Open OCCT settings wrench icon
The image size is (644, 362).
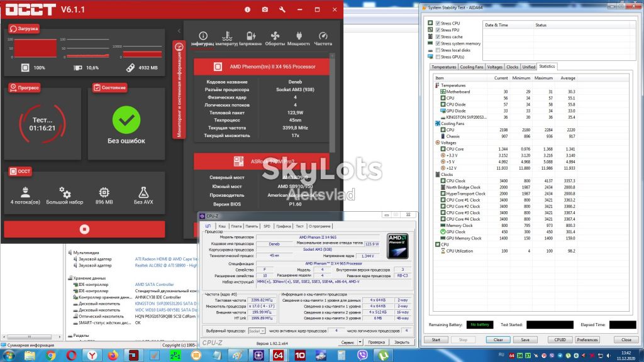click(x=282, y=9)
